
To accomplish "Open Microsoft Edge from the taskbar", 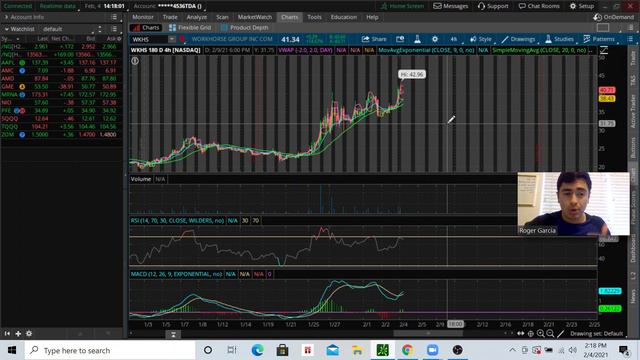I will pyautogui.click(x=258, y=350).
